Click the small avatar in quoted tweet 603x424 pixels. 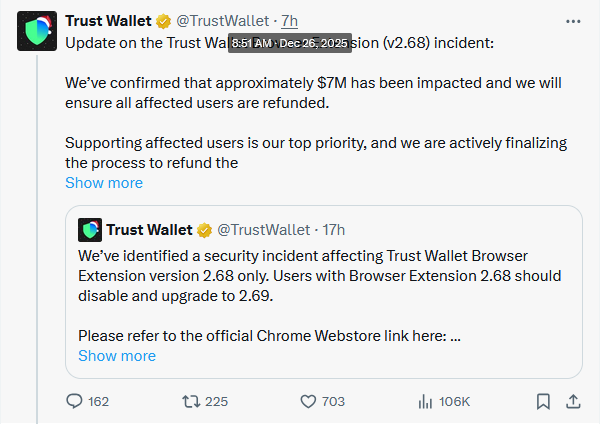click(x=89, y=230)
